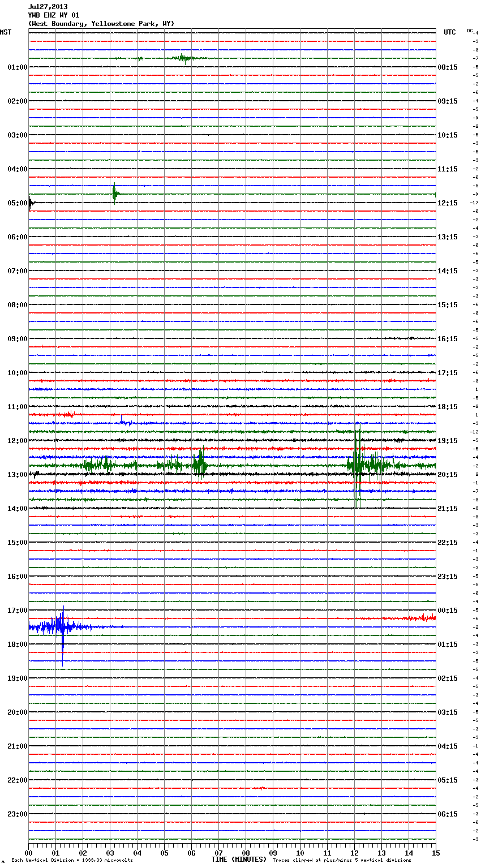Select the 19:00 MST time label
This screenshot has height=868, width=481.
18,678
